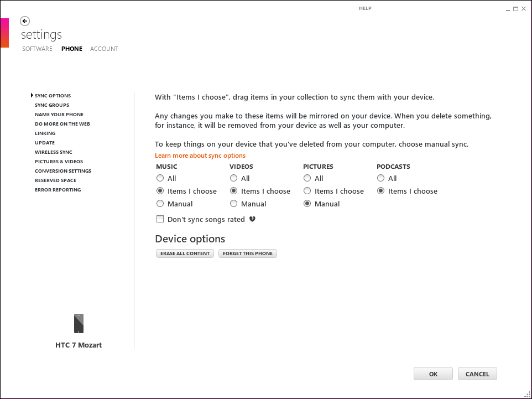Open Wireless Sync section
532x399 pixels.
(54, 152)
